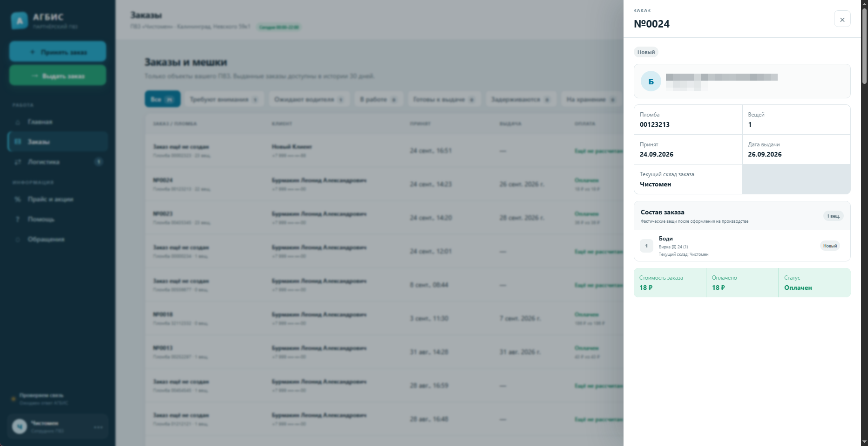Viewport: 868px width, 446px height.
Task: Open order №0018 row in table
Action: click(384, 318)
